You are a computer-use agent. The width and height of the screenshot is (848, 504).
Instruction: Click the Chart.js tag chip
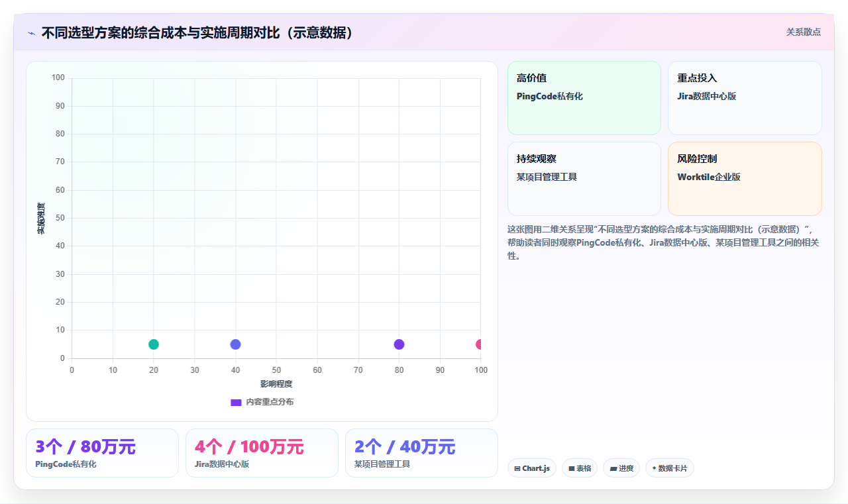pos(532,468)
